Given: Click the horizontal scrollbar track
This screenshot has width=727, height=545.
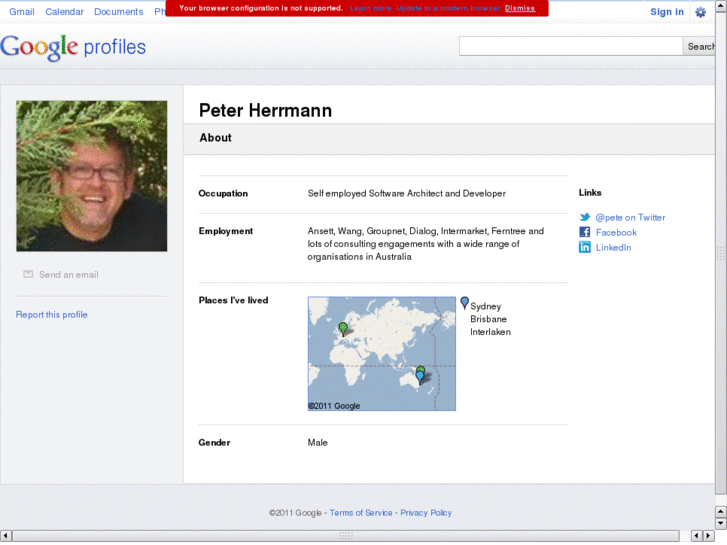Looking at the screenshot, I should [345, 536].
